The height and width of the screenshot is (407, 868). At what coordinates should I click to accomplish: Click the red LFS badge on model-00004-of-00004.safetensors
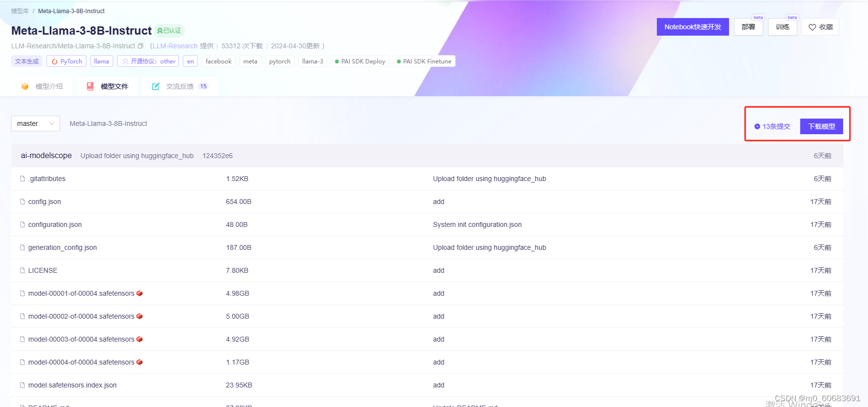pyautogui.click(x=139, y=362)
